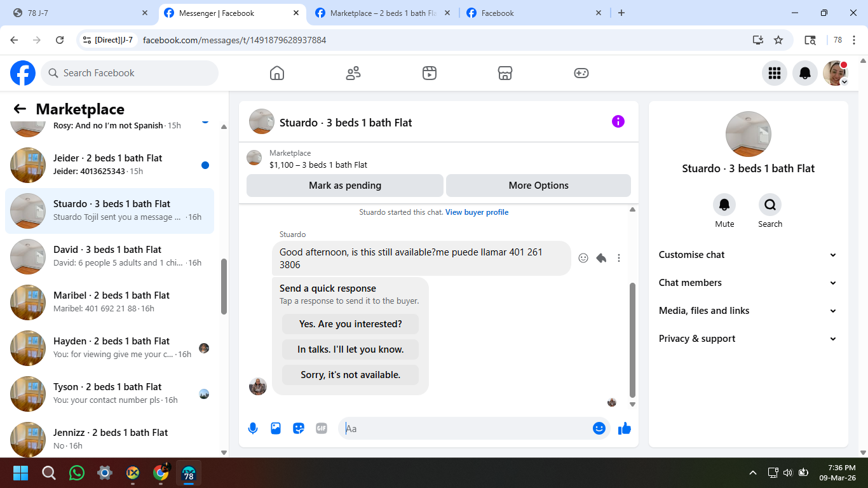Image resolution: width=868 pixels, height=488 pixels.
Task: Open Hayden 2 beds 1 bath Flat chat
Action: point(109,348)
